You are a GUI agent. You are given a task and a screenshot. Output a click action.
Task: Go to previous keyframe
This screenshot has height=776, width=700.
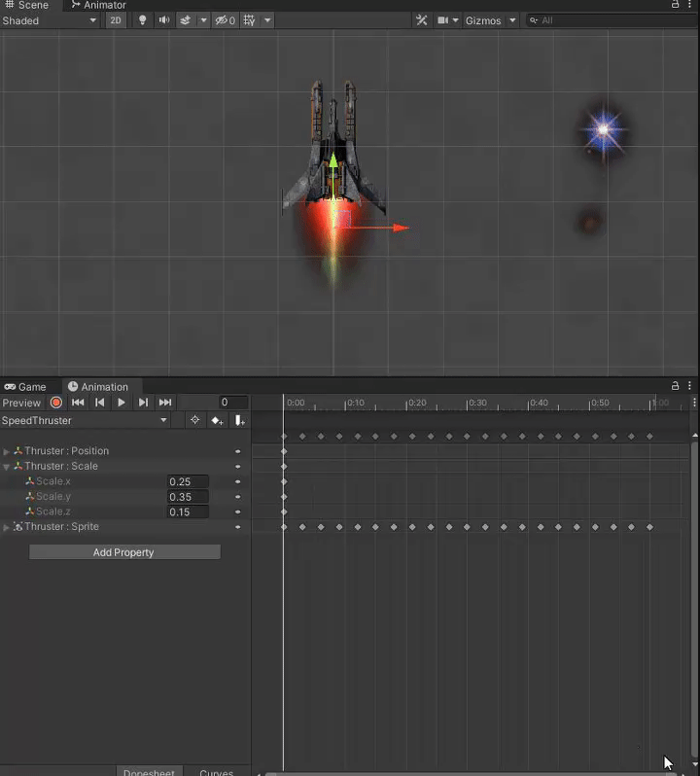click(100, 403)
